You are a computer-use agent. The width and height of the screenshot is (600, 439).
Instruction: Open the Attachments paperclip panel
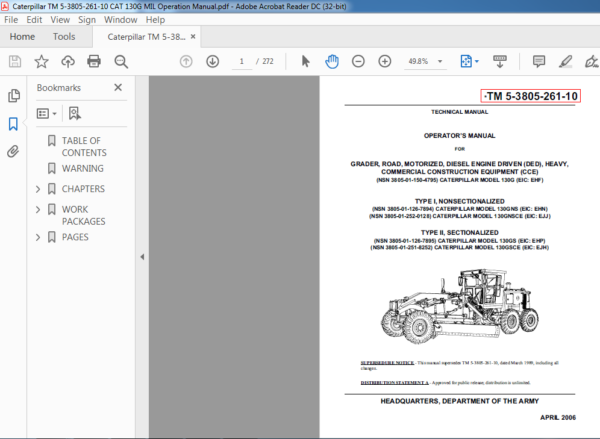13,151
